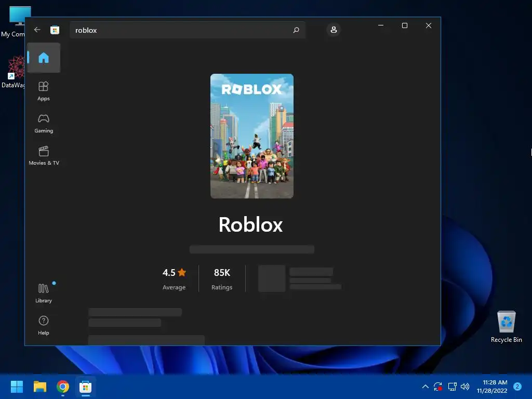
Task: Select the DataWag desktop shortcut
Action: coord(14,73)
